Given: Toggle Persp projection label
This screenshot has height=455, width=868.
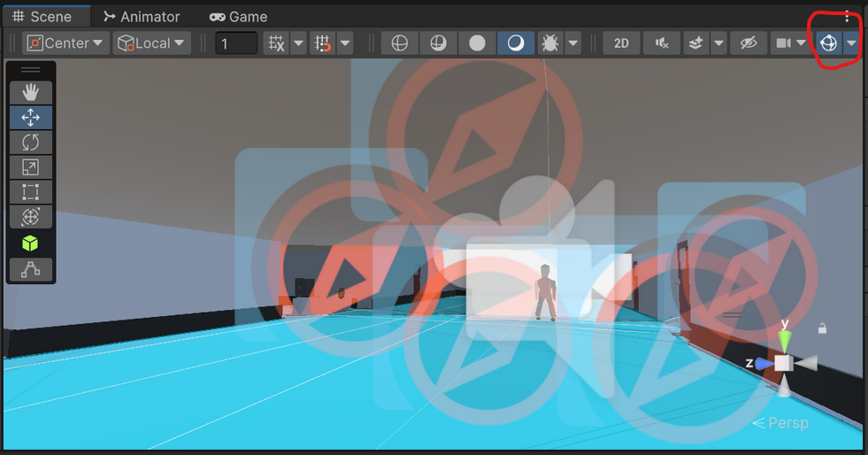Looking at the screenshot, I should tap(780, 423).
